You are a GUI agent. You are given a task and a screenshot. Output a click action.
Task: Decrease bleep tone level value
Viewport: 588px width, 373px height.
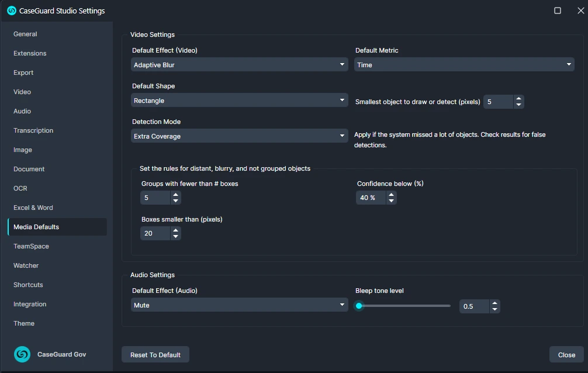tap(494, 309)
